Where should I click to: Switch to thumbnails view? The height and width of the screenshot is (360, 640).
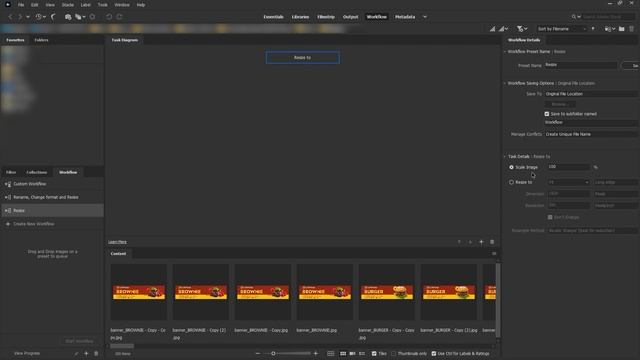click(343, 353)
